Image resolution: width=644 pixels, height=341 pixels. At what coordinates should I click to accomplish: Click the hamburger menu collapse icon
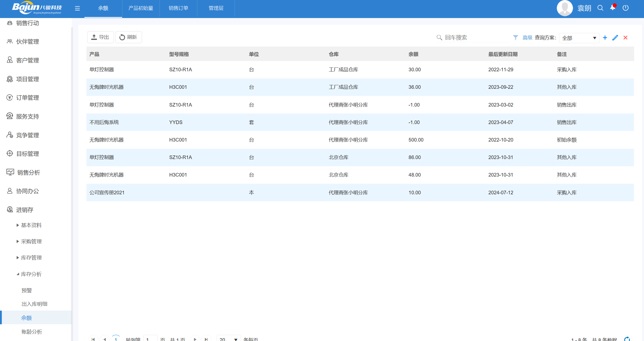pos(77,8)
